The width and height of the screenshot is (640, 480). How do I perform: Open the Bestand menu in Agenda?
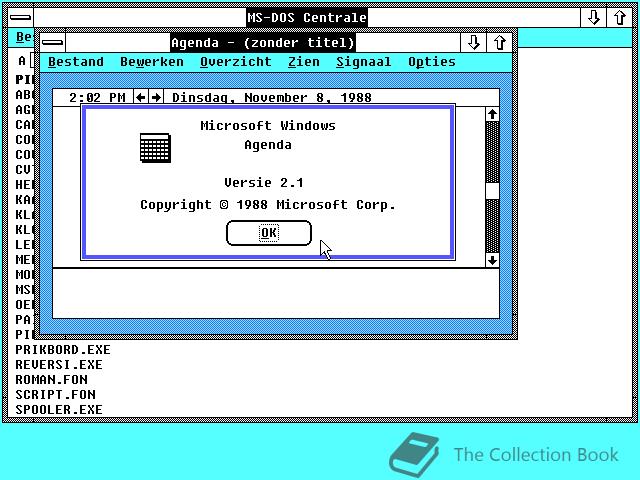coord(76,62)
